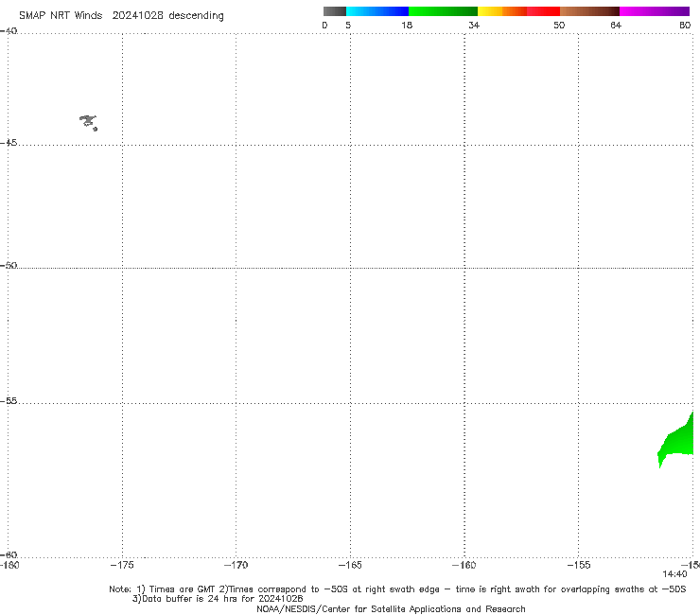Click the longitude label '-160'
Image resolution: width=700 pixels, height=615 pixels.
(464, 565)
